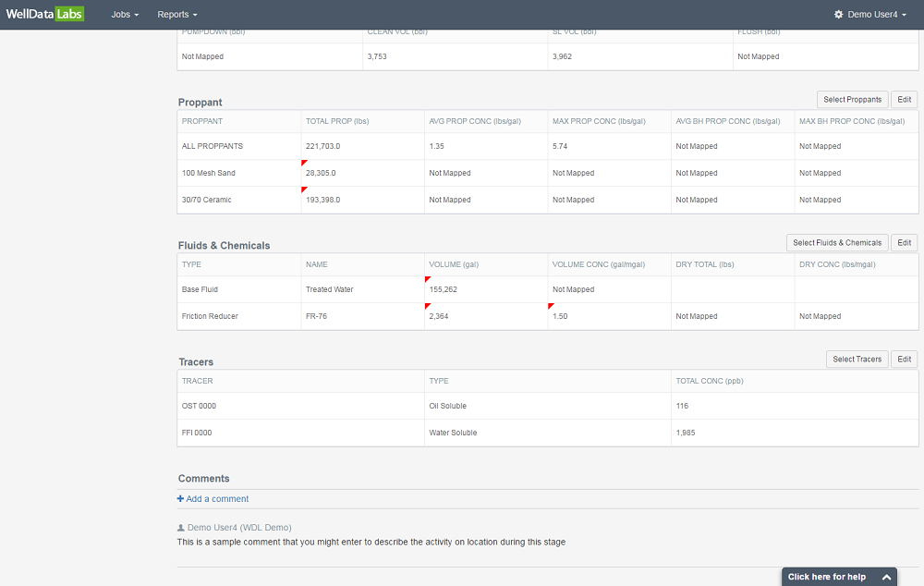Click the TOTAL CONC (ppb) column header
The height and width of the screenshot is (586, 924).
(710, 382)
